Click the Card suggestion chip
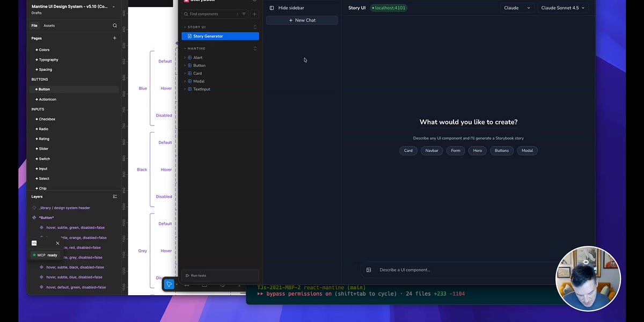Screen dimensions: 644x322 (x=408, y=151)
